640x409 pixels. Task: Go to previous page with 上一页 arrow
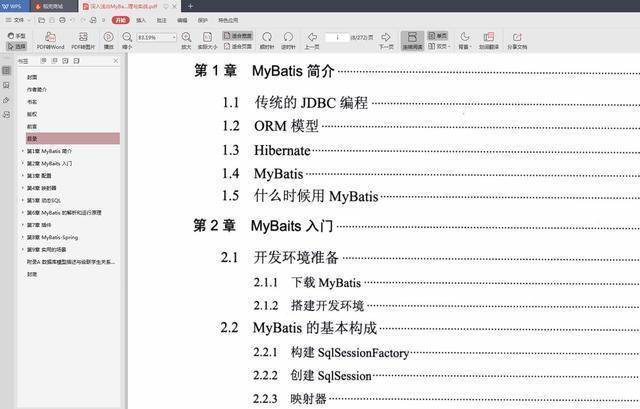pyautogui.click(x=312, y=37)
